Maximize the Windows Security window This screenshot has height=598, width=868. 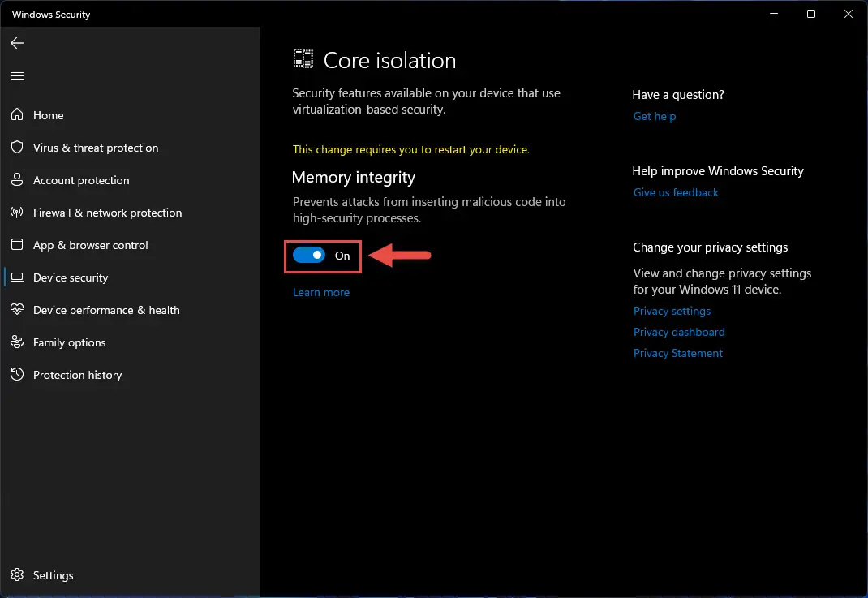pyautogui.click(x=811, y=13)
